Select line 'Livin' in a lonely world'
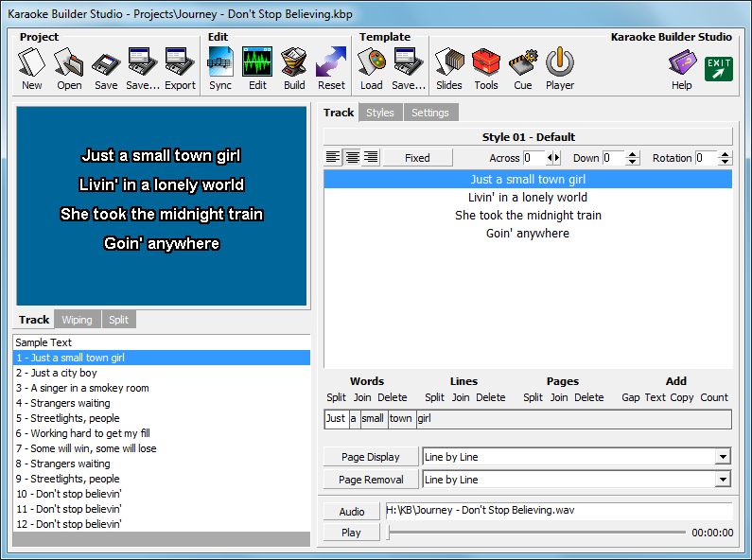The height and width of the screenshot is (560, 752). (x=528, y=198)
